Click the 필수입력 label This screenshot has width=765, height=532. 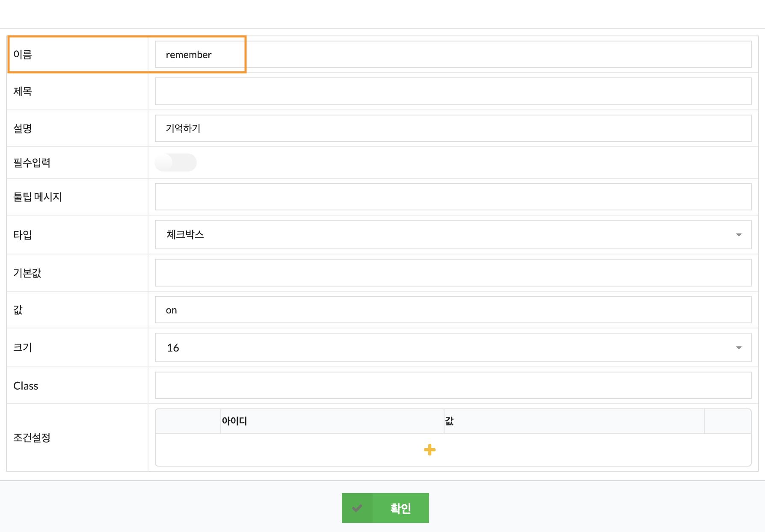[x=32, y=163]
